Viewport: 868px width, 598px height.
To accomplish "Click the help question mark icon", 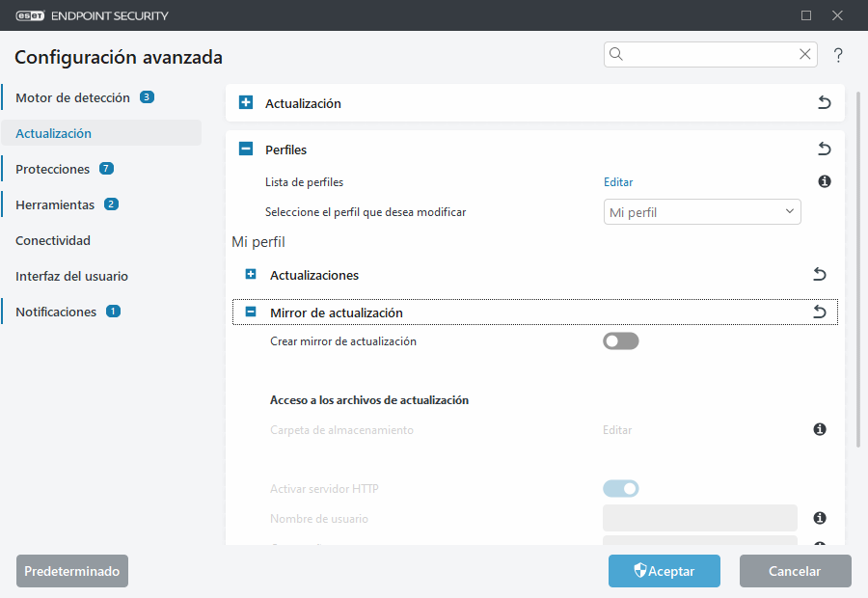I will tap(838, 55).
